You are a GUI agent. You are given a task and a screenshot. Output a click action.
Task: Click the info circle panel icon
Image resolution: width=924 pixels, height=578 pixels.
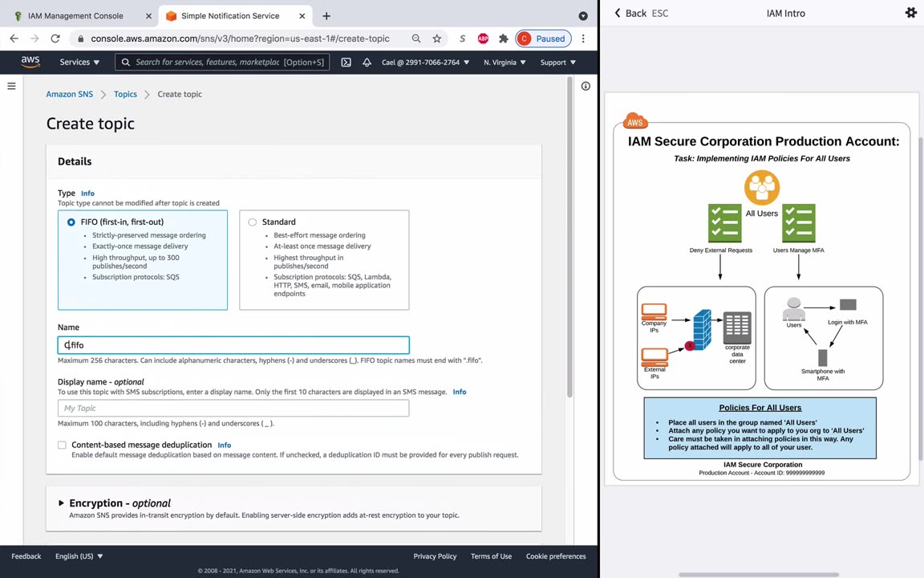coord(586,86)
